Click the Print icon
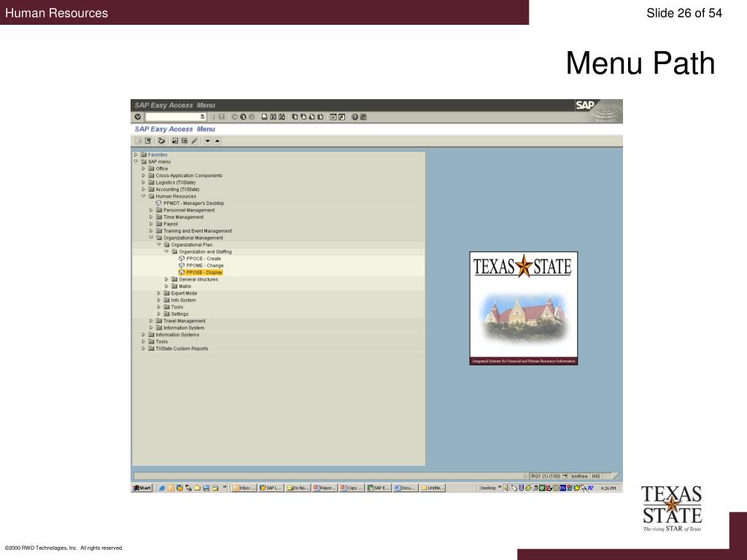This screenshot has height=560, width=747. point(264,117)
